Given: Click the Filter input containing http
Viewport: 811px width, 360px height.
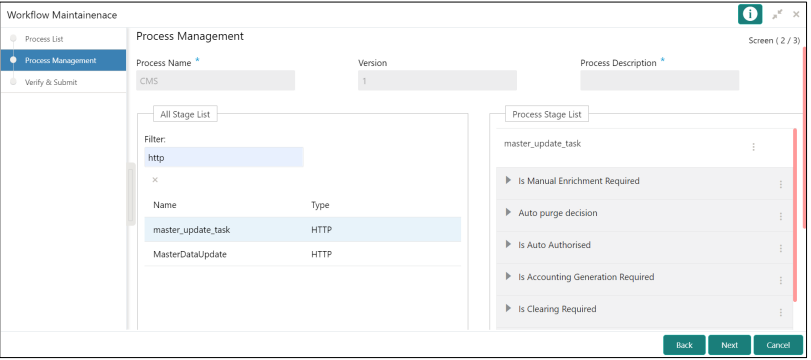Looking at the screenshot, I should point(224,157).
